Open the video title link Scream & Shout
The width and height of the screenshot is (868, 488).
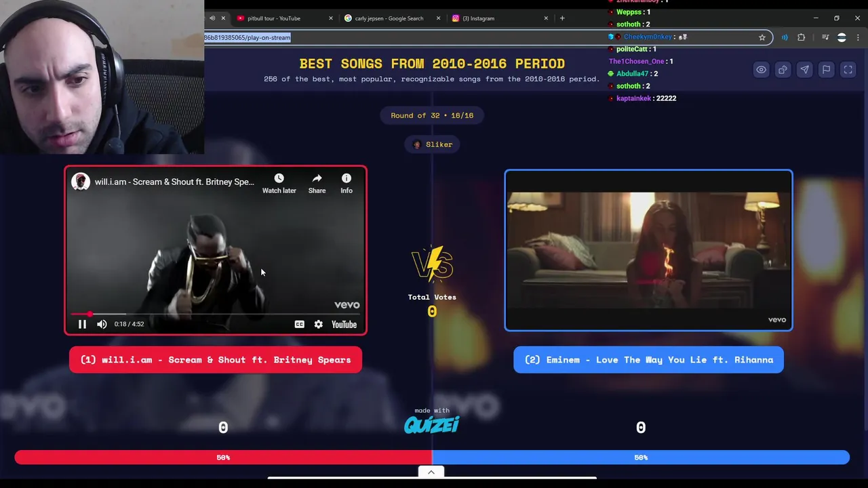pyautogui.click(x=174, y=182)
